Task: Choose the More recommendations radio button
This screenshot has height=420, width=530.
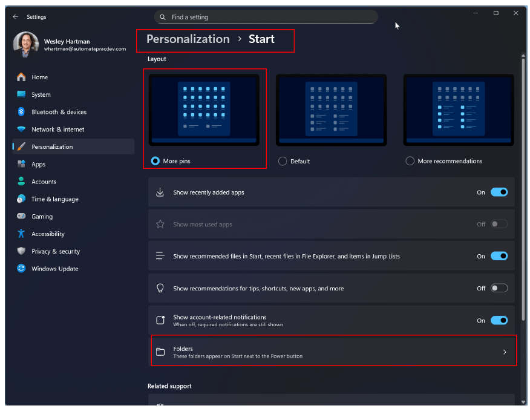Action: [410, 162]
